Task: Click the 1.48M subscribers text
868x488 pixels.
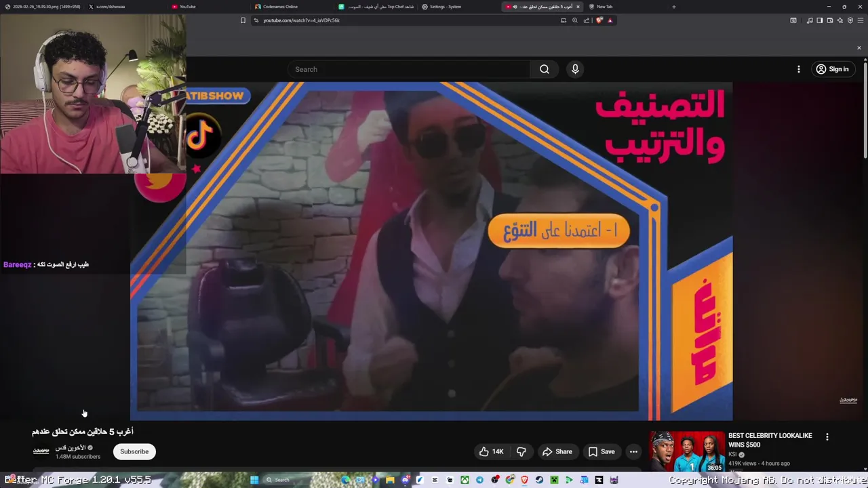Action: pyautogui.click(x=78, y=457)
